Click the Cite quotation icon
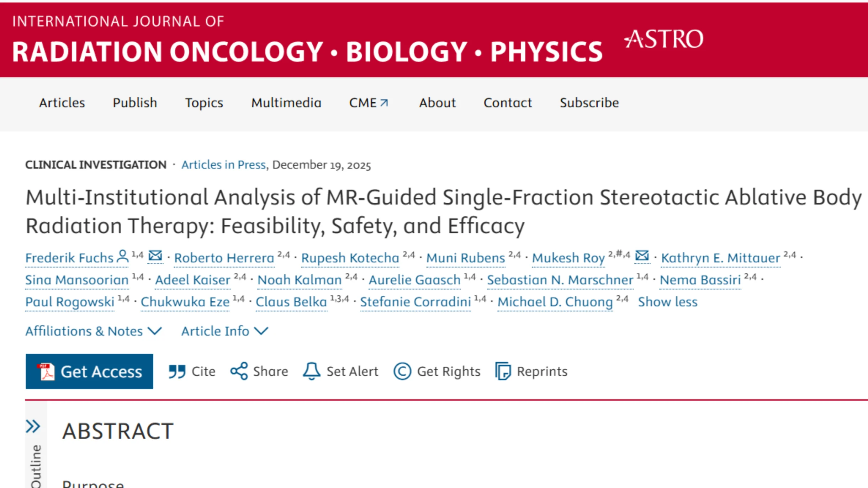The height and width of the screenshot is (488, 868). click(x=178, y=371)
